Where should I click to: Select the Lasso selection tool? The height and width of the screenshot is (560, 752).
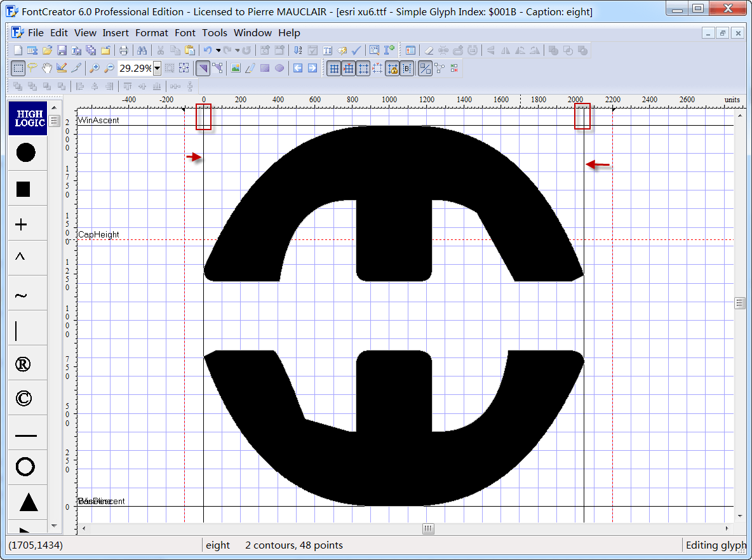[x=32, y=68]
